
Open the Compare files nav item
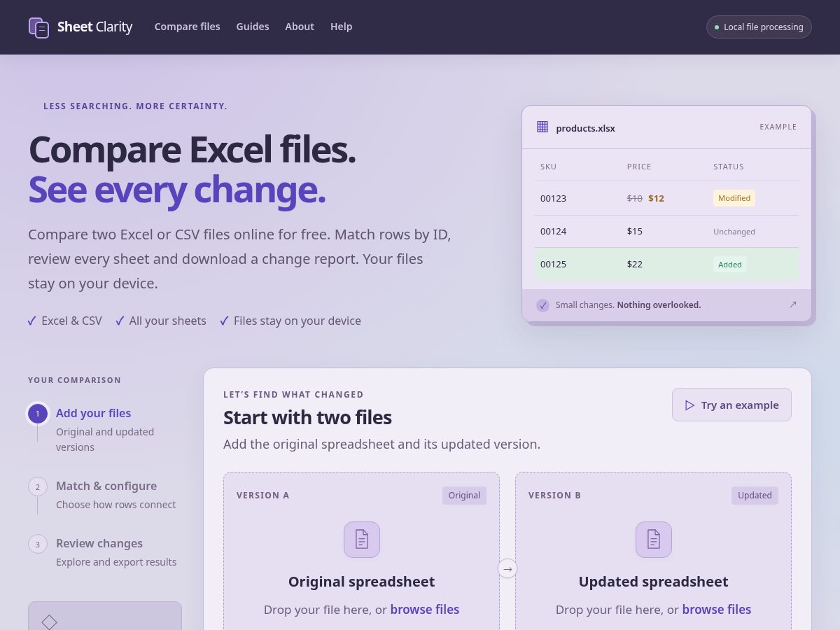click(187, 27)
